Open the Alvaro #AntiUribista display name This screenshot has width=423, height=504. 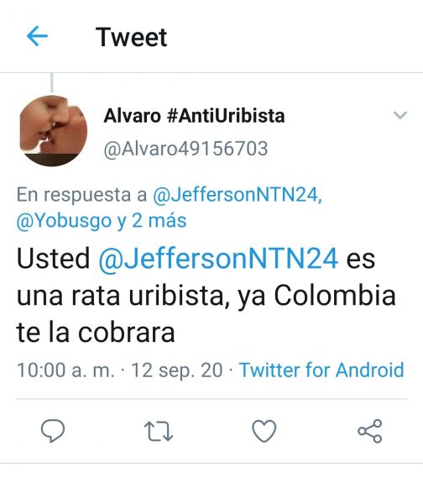coord(194,116)
